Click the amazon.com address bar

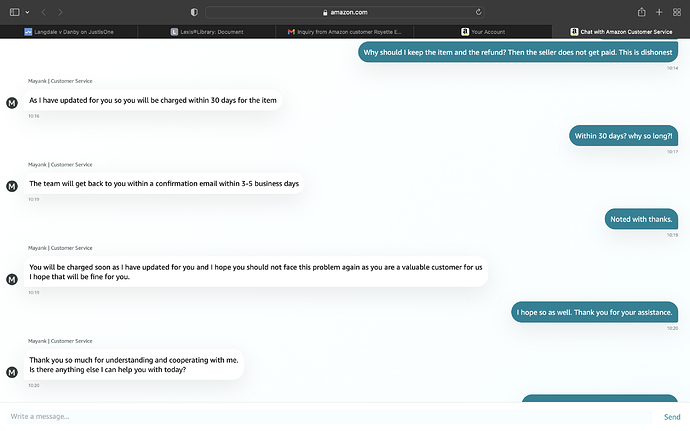coord(345,12)
